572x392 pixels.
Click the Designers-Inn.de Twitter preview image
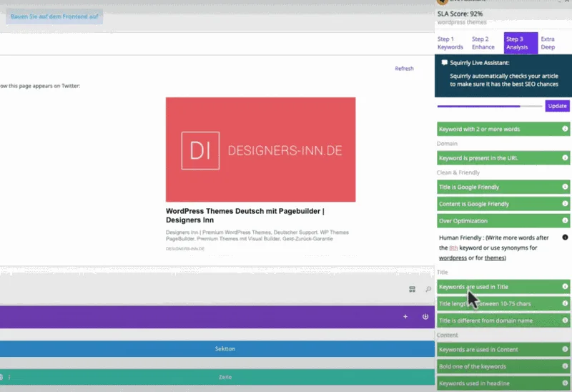pos(260,150)
